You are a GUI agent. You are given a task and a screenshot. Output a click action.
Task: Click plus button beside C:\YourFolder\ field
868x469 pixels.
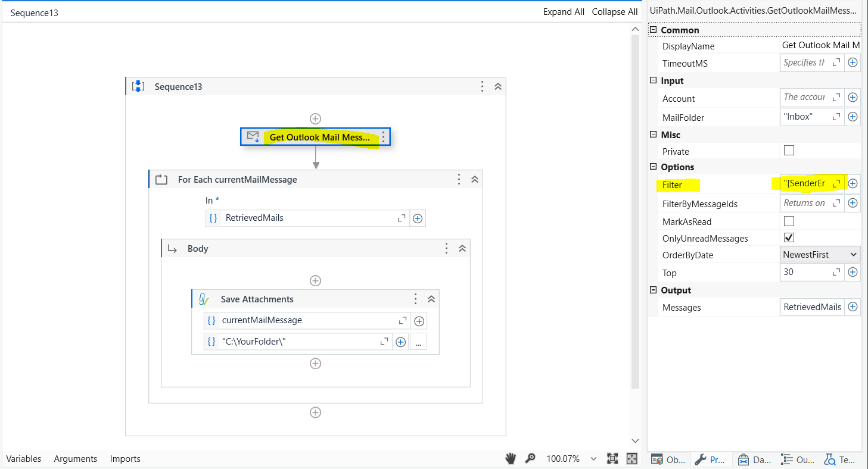click(400, 342)
